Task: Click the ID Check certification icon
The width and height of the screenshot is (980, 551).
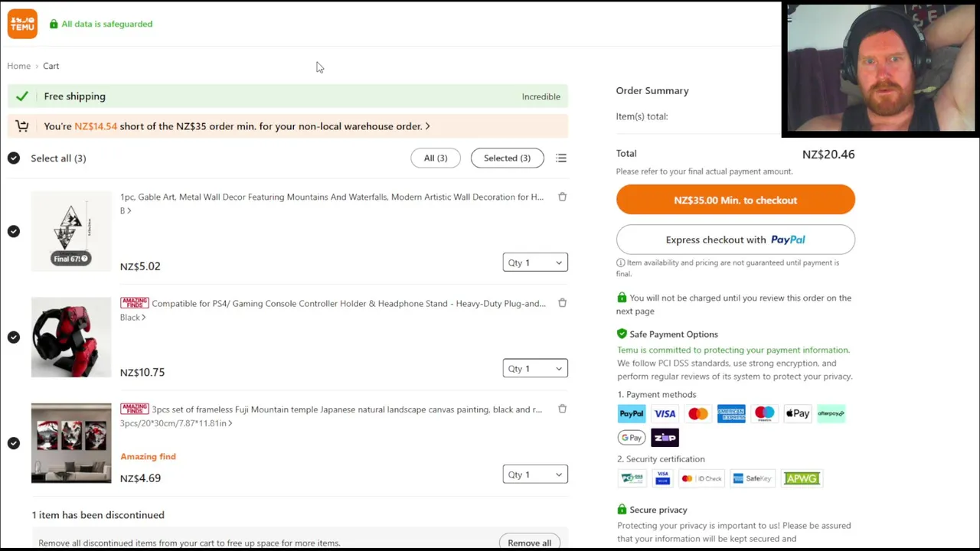Action: click(701, 478)
